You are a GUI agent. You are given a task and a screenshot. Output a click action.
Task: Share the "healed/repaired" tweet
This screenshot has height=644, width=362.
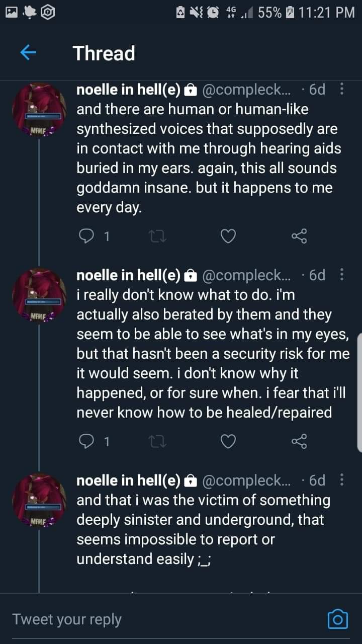(299, 441)
